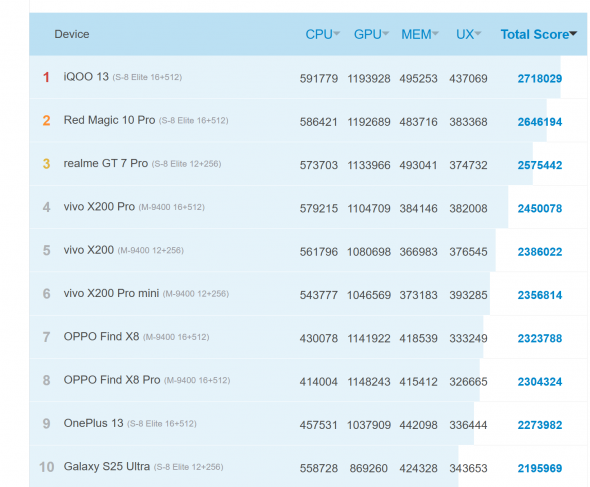Select X200 Pro mini CPU score 543777
The image size is (590, 487).
[x=319, y=295]
